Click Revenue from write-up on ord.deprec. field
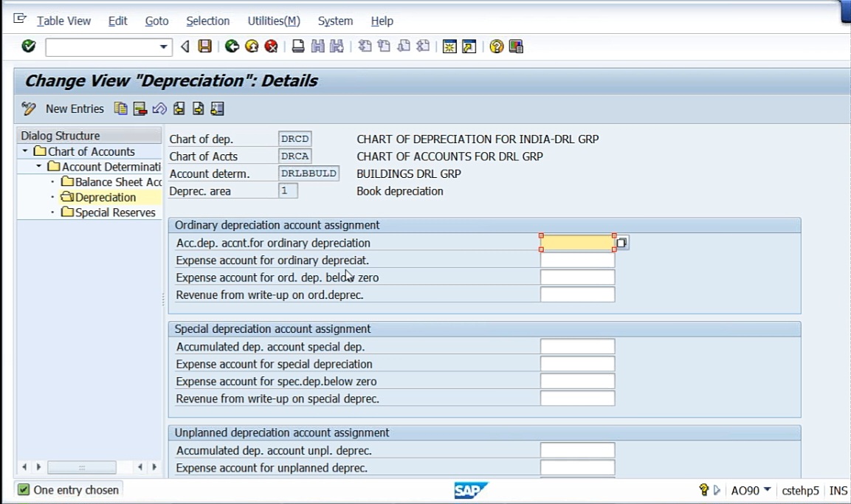 577,294
